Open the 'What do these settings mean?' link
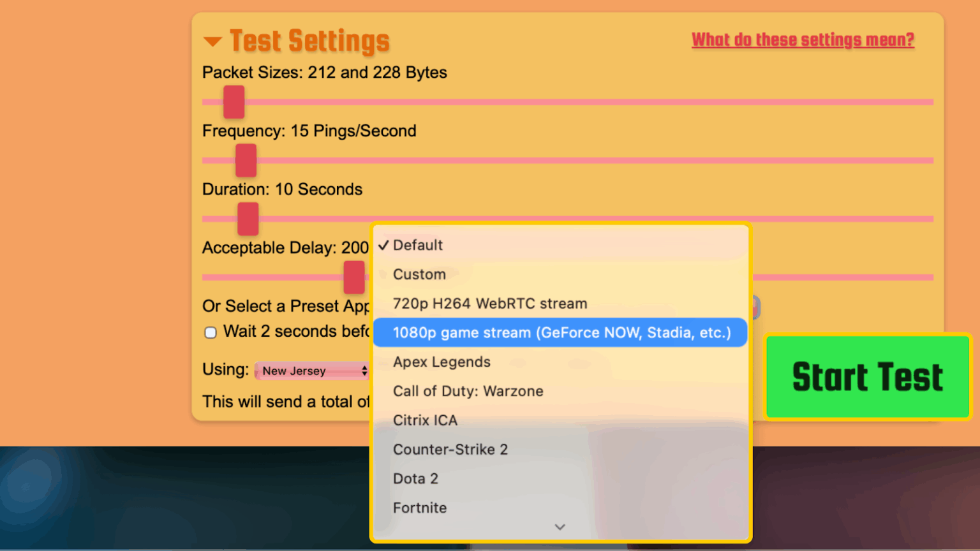The width and height of the screenshot is (980, 551). point(803,40)
